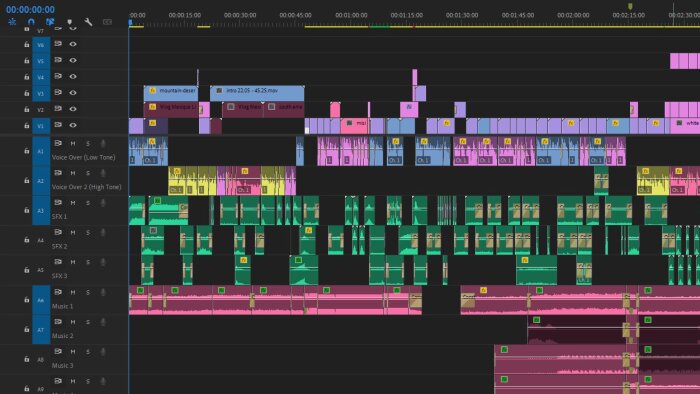Enable voice-over record on A1 microphone
Screen dimensions: 700x394
(103, 144)
